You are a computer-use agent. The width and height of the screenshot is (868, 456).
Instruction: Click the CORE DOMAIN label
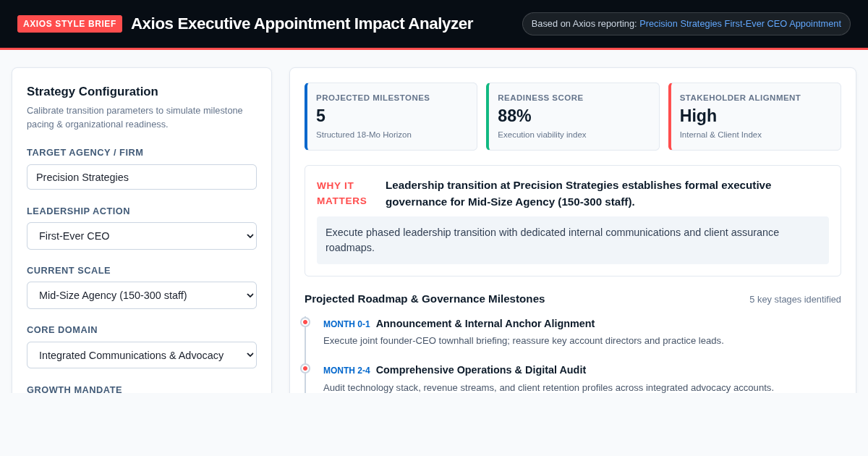(62, 330)
